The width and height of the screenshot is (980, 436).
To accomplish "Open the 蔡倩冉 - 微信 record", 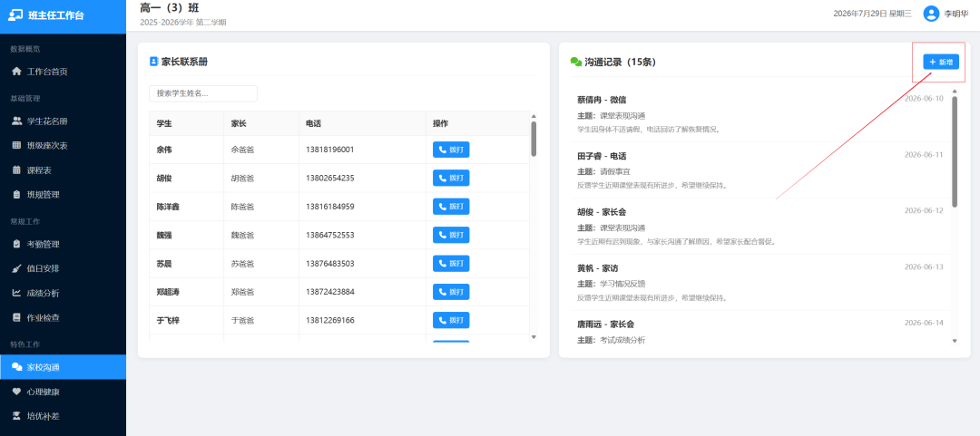I will point(760,113).
